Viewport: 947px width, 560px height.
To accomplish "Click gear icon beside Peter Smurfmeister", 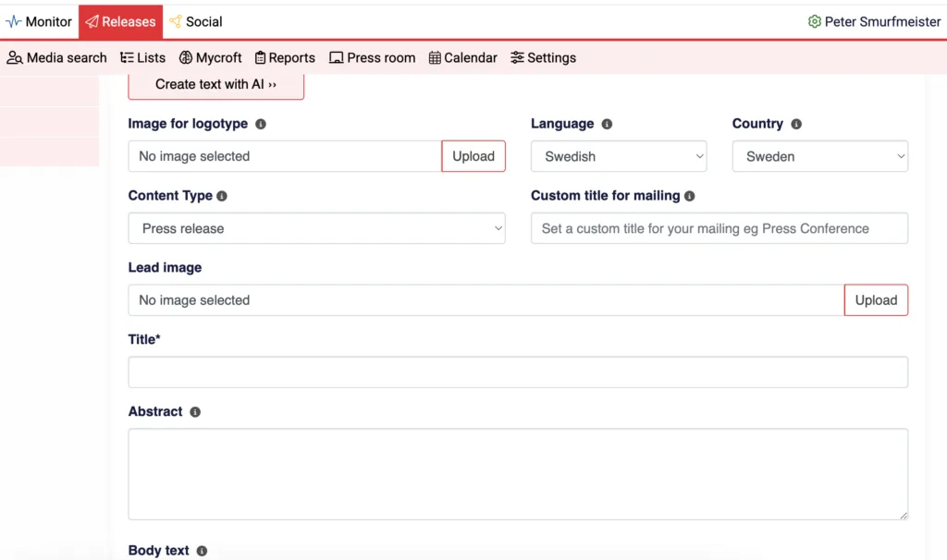I will pos(814,21).
